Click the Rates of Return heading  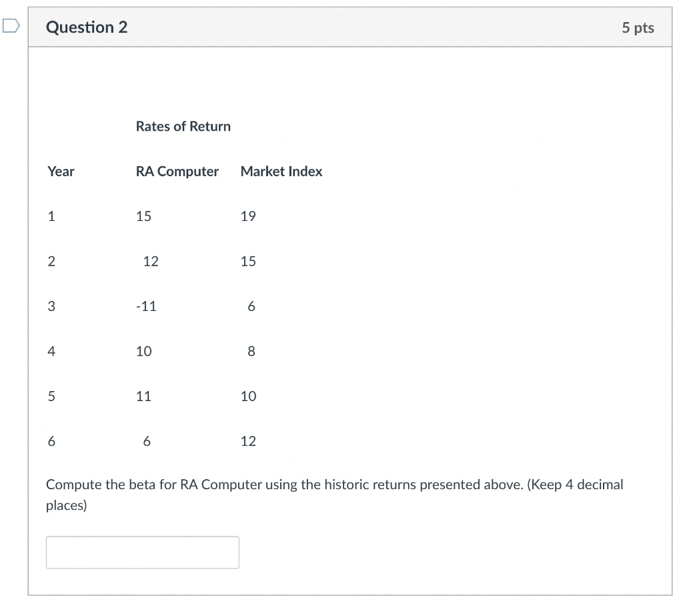click(x=183, y=126)
